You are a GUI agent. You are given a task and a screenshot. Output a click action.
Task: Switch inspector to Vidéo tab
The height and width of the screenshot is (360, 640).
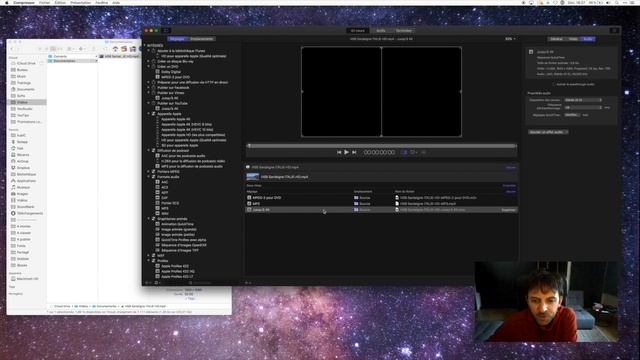(x=573, y=39)
